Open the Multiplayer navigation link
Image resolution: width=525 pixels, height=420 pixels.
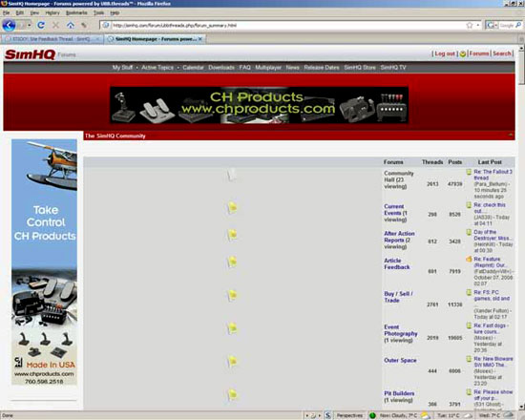(x=268, y=68)
